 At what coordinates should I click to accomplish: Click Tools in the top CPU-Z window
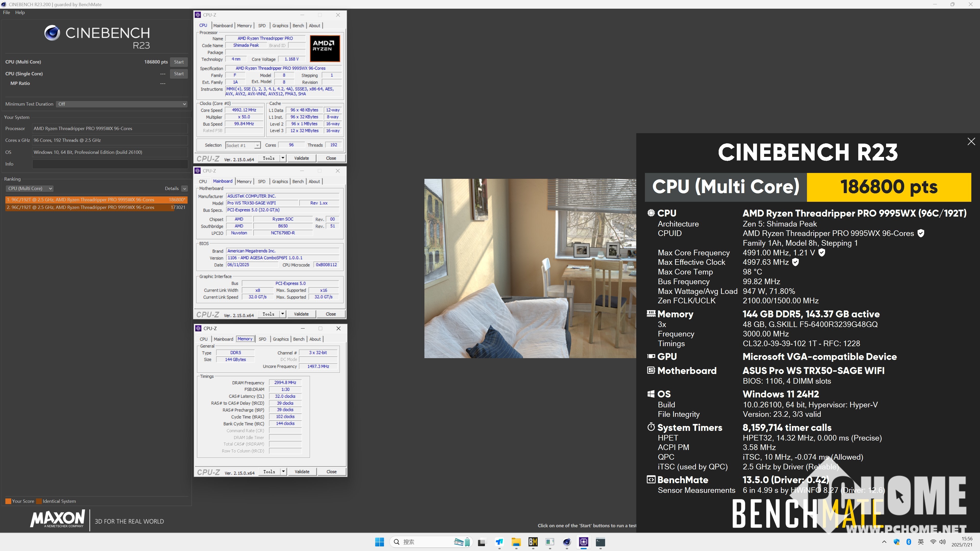click(x=268, y=158)
